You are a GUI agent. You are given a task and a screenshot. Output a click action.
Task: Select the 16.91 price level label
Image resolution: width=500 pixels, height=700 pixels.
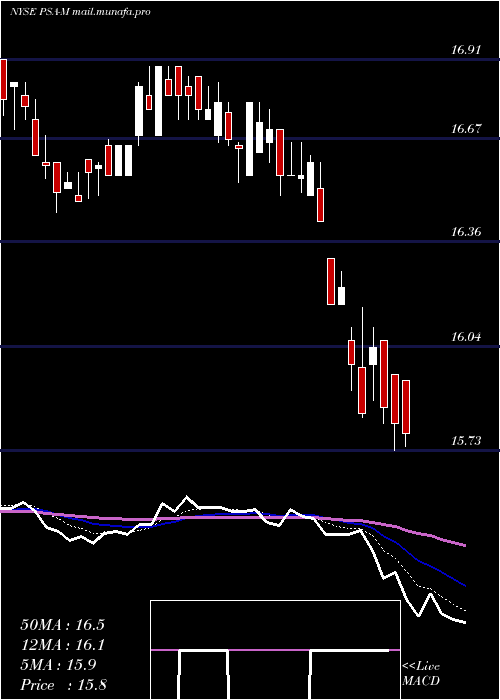466,50
